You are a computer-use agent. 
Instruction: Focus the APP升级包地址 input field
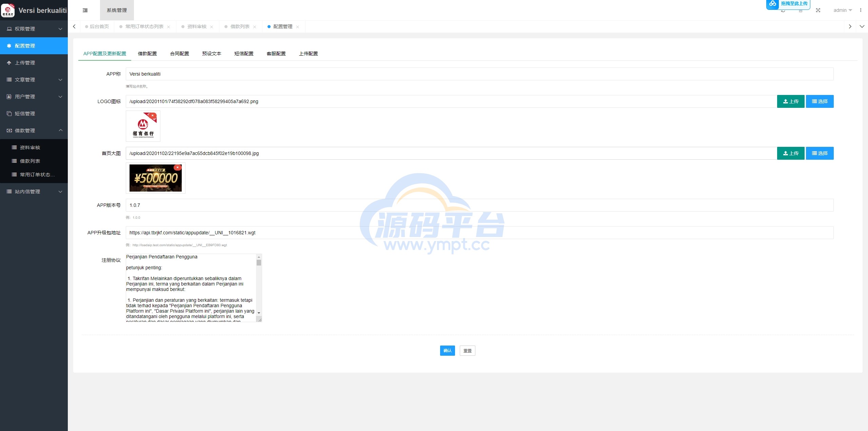479,233
